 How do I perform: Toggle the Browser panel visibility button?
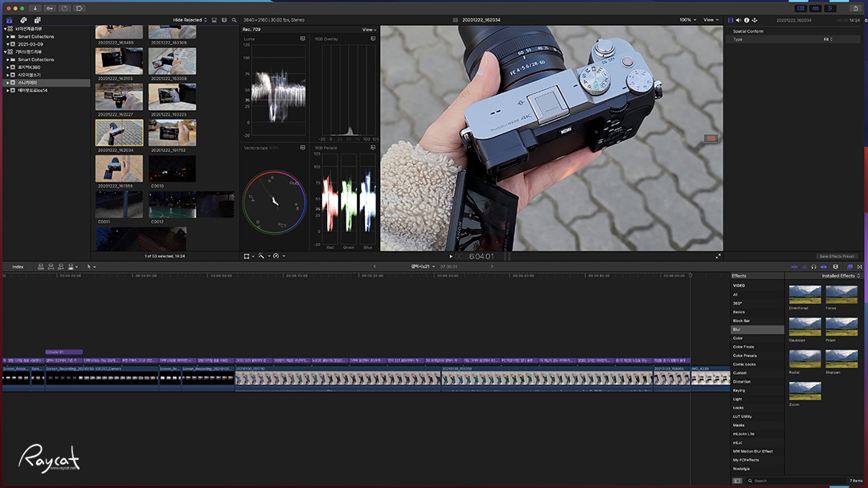pos(800,8)
